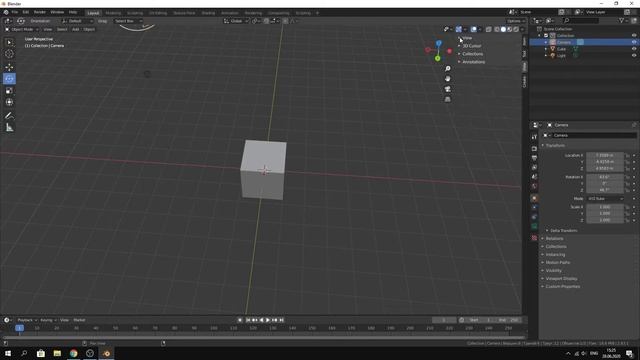The height and width of the screenshot is (360, 640).
Task: Toggle show overlays button
Action: [473, 29]
